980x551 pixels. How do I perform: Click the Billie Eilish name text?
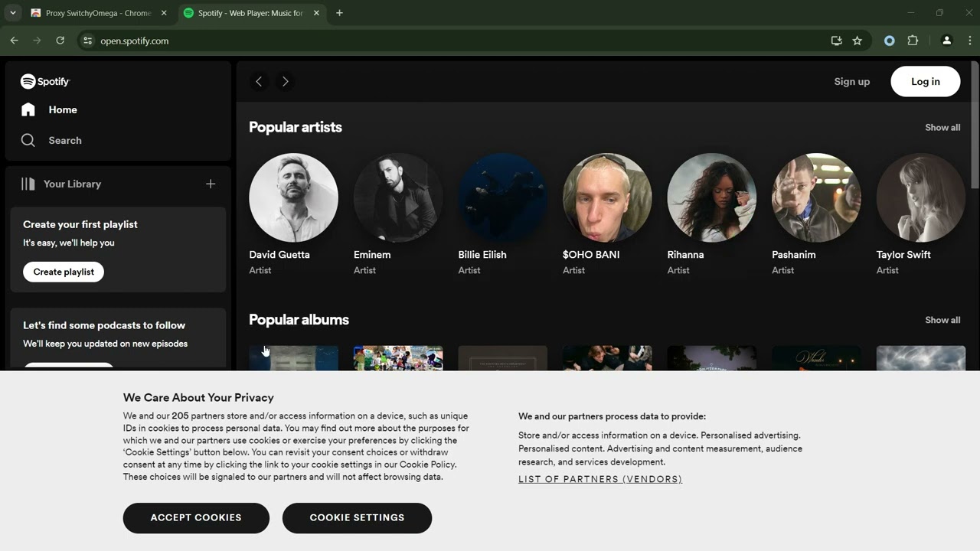482,254
